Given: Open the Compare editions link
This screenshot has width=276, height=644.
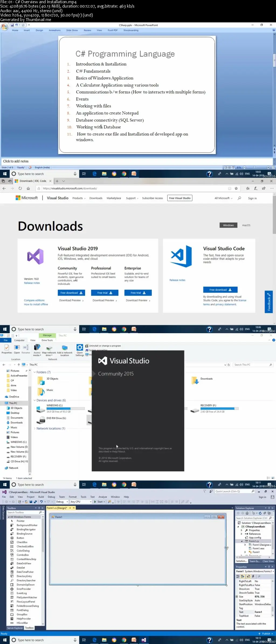Looking at the screenshot, I should [x=34, y=300].
